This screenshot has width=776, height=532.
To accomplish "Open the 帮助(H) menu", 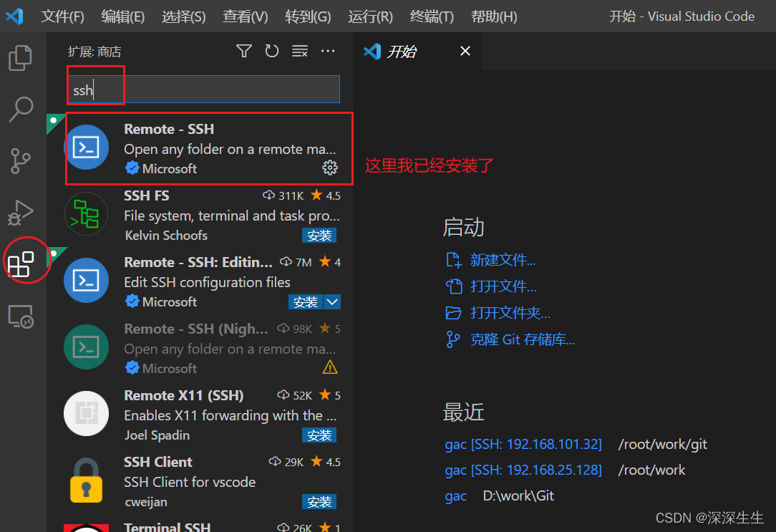I will pyautogui.click(x=494, y=16).
